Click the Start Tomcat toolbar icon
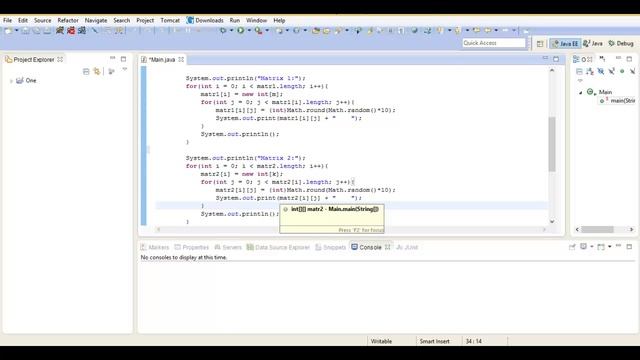 pos(60,30)
